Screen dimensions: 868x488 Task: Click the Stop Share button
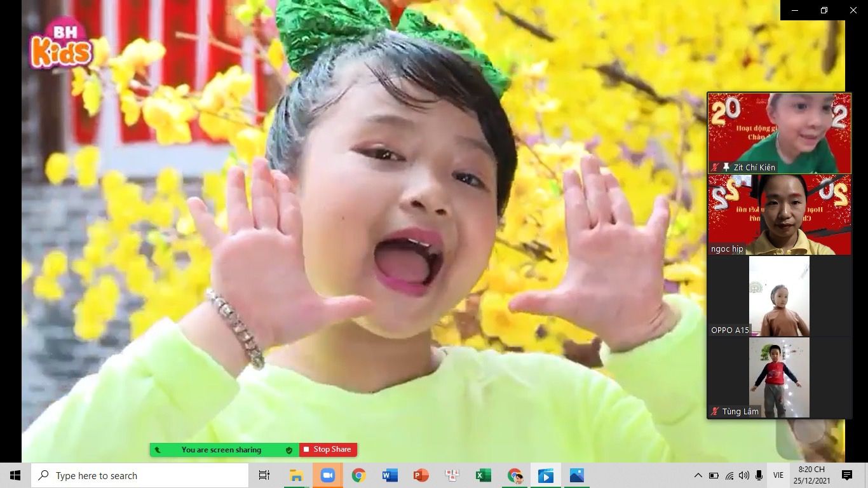(x=328, y=450)
